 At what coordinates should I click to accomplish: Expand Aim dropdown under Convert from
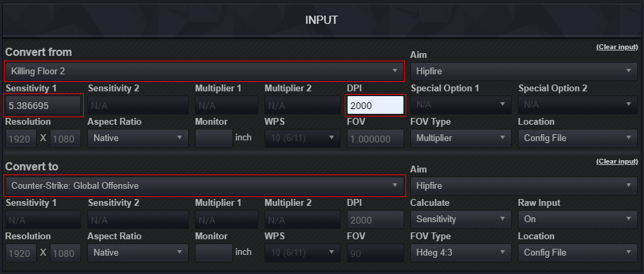[x=523, y=71]
